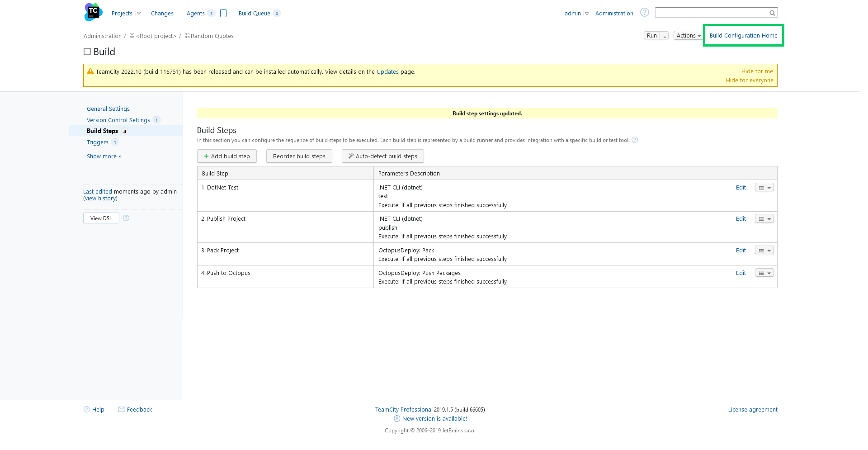Open the Updates page link
The image size is (868, 450).
tap(387, 72)
